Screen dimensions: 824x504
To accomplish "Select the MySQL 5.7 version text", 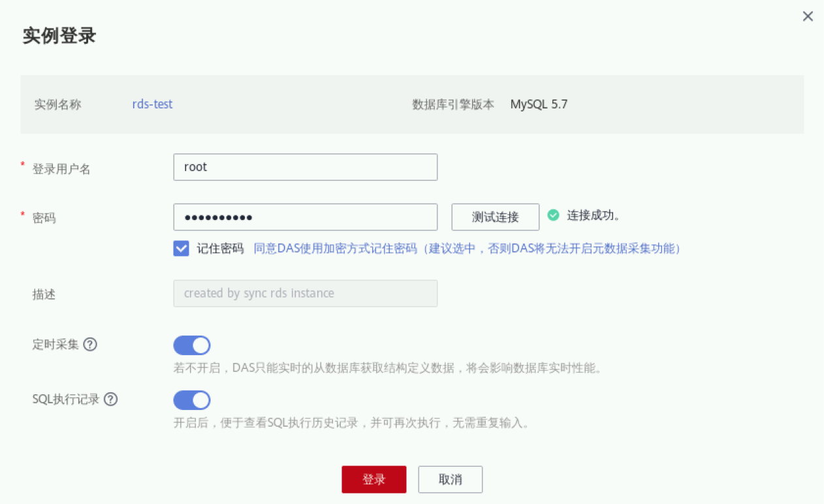I will tap(539, 104).
